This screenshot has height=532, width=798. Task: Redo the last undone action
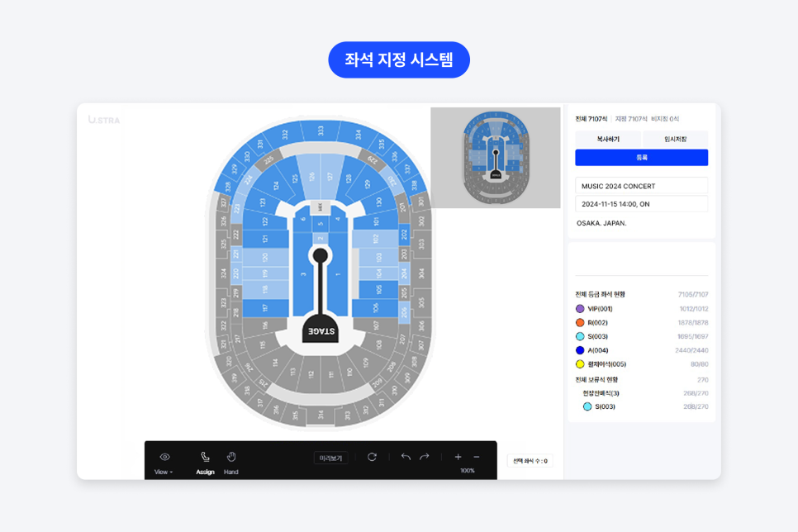tap(425, 457)
